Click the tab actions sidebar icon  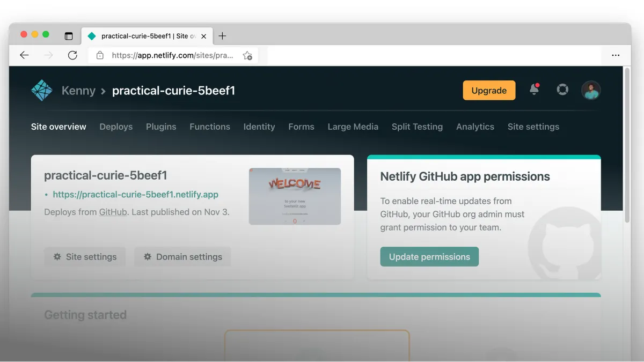pos(69,36)
